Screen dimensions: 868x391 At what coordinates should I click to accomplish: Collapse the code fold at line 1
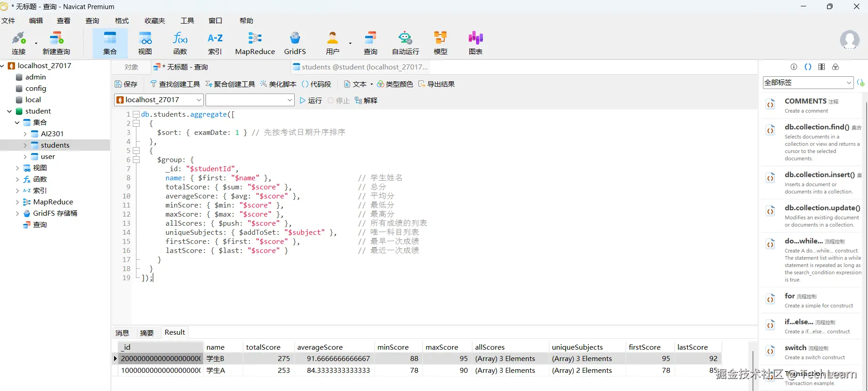136,114
